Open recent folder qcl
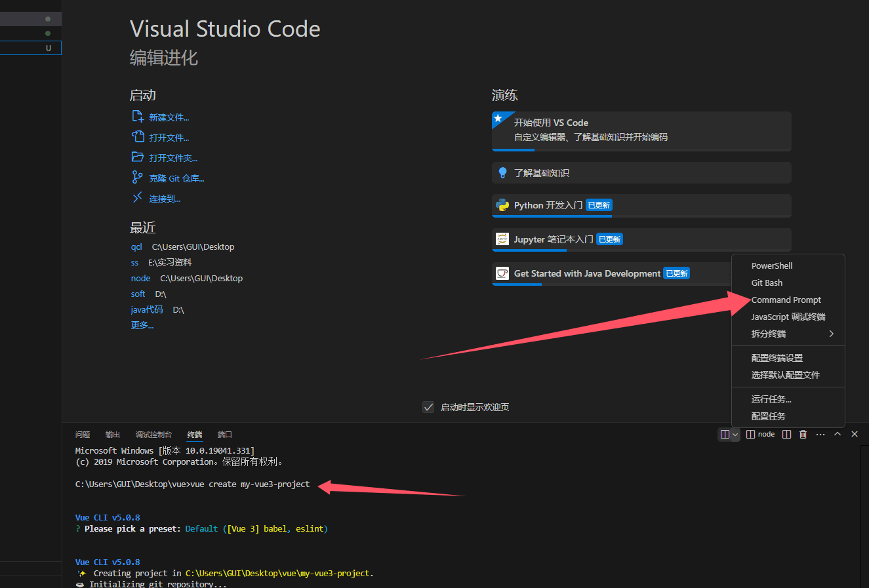Viewport: 869px width, 588px height. [136, 247]
